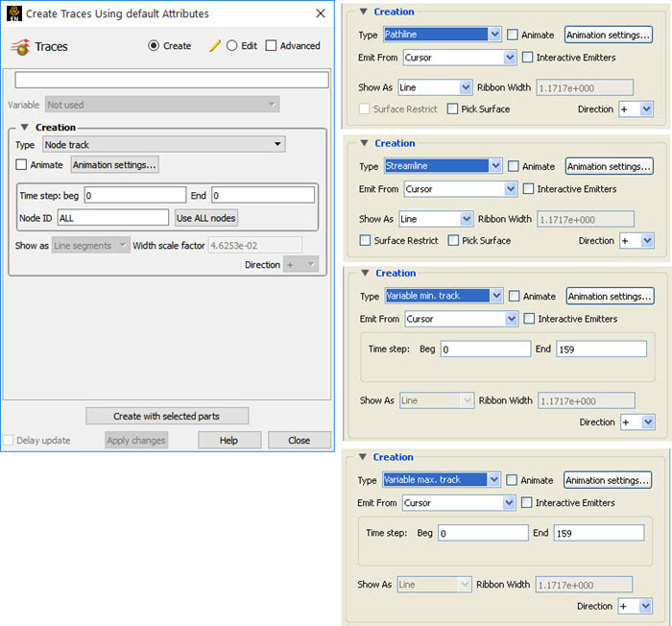
Task: Open Emit From dropdown in Variable max. track panel
Action: [459, 503]
